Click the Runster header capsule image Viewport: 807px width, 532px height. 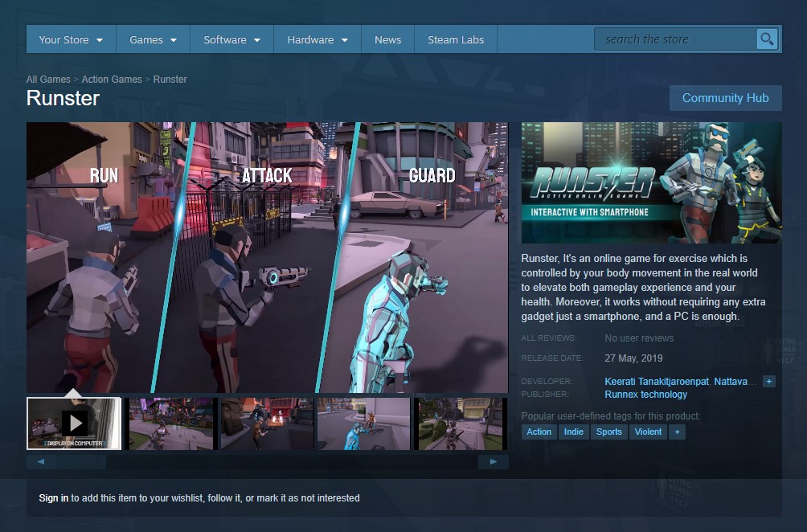coord(652,182)
